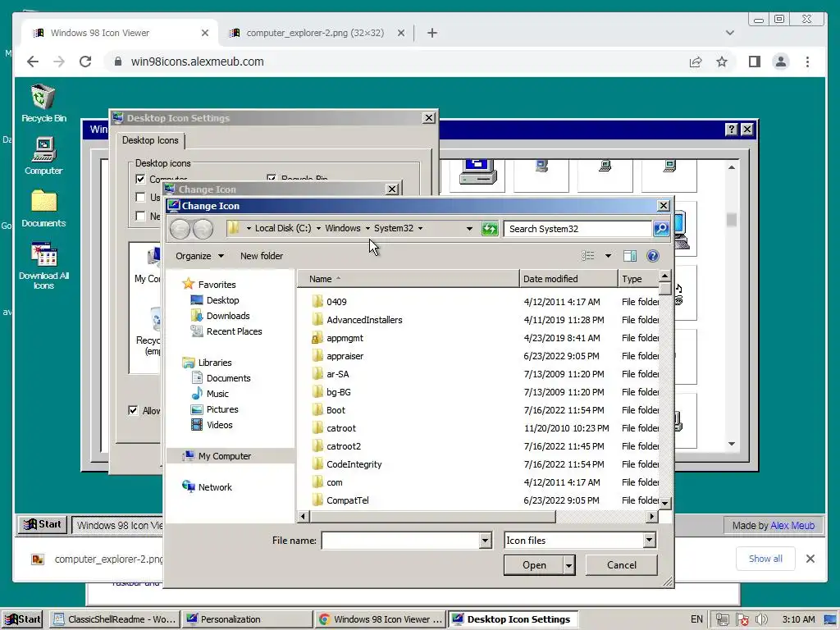
Task: Go back using file dialog back arrow
Action: (x=180, y=230)
